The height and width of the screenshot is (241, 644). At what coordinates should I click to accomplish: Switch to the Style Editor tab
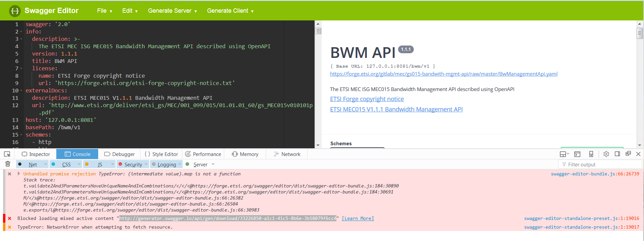(x=161, y=154)
